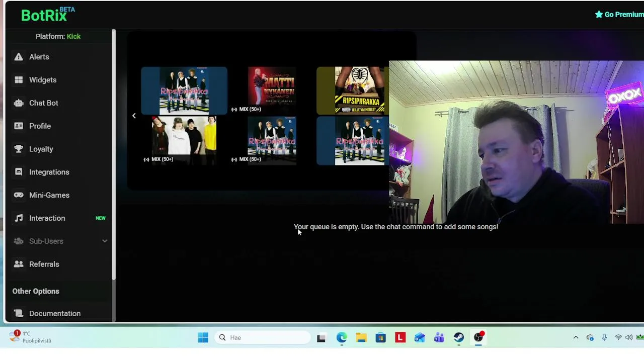The width and height of the screenshot is (644, 362).
Task: Click the Profile card icon
Action: (x=19, y=126)
